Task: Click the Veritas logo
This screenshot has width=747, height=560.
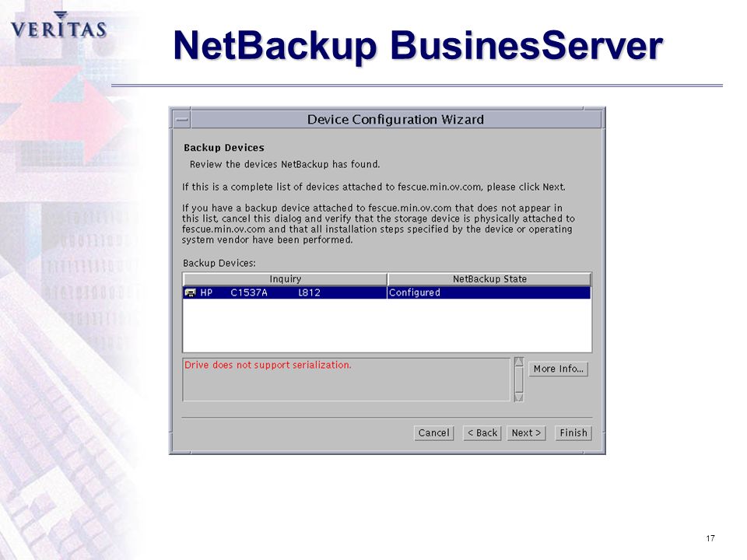Action: point(58,25)
